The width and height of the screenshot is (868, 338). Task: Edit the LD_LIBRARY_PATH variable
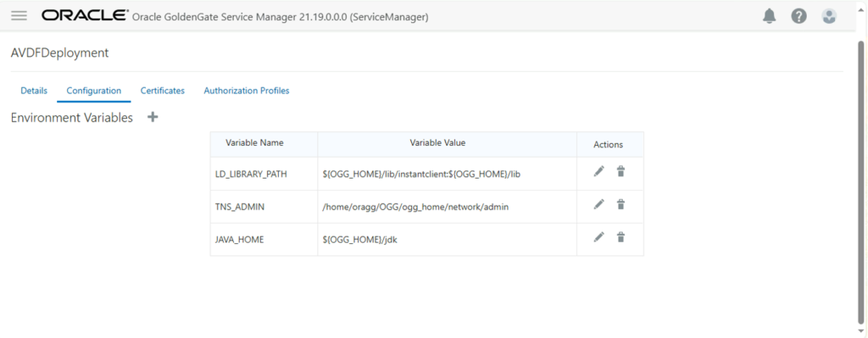click(x=598, y=171)
